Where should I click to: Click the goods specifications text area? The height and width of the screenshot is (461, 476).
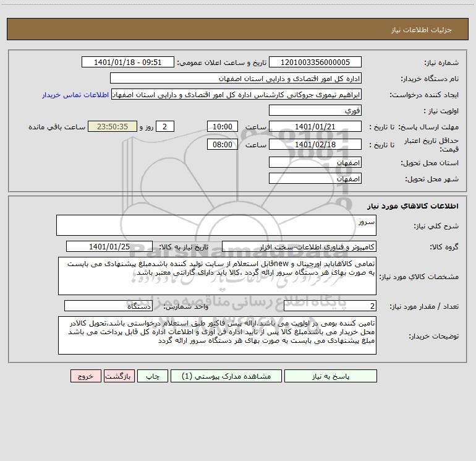pos(217,276)
